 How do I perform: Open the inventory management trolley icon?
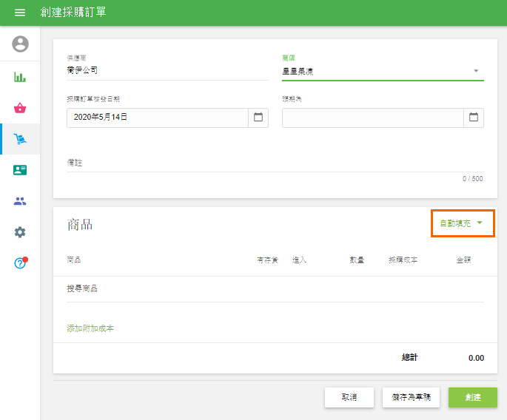pos(20,139)
